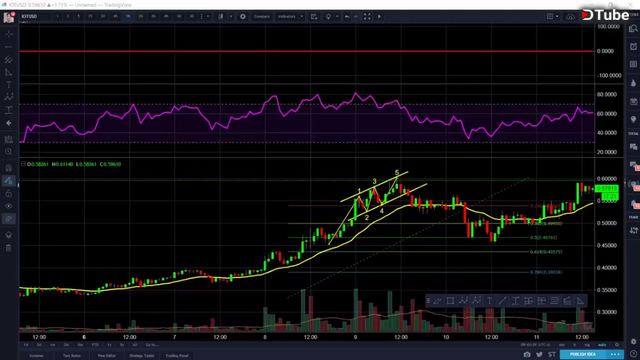The height and width of the screenshot is (360, 640).
Task: Expand more options beside Publish Idea
Action: 615,354
